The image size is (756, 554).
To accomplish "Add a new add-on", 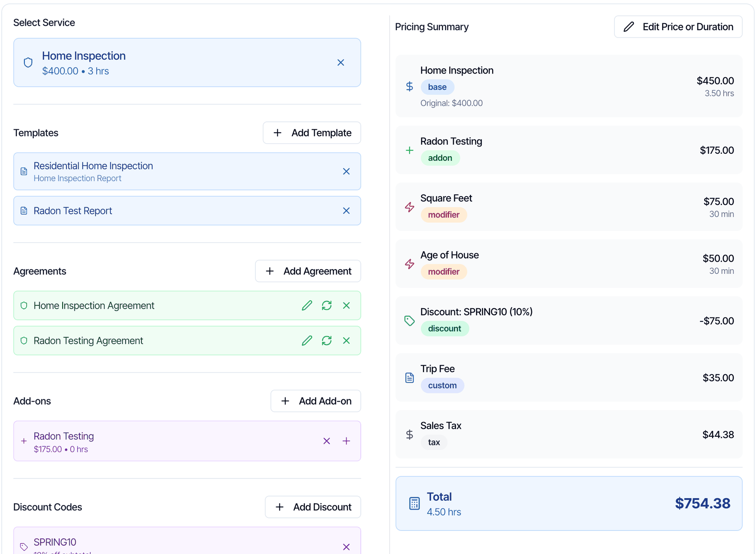I will click(x=315, y=401).
